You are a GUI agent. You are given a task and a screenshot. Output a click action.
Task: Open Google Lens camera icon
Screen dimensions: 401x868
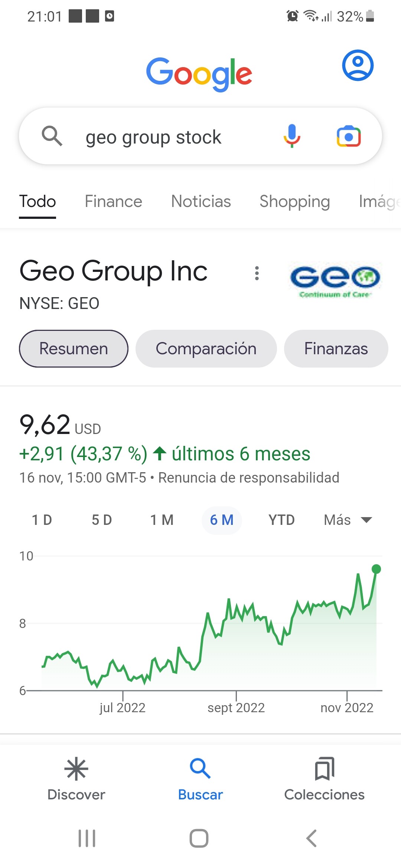pos(349,137)
